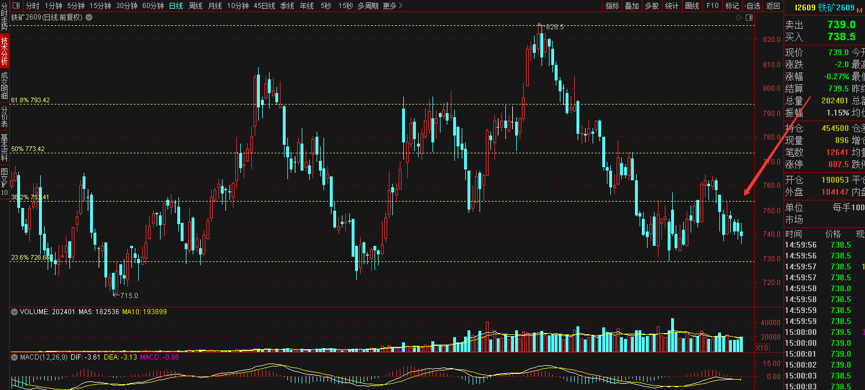Click the 价格 column header in the tick list
The image size is (865, 390).
point(834,234)
